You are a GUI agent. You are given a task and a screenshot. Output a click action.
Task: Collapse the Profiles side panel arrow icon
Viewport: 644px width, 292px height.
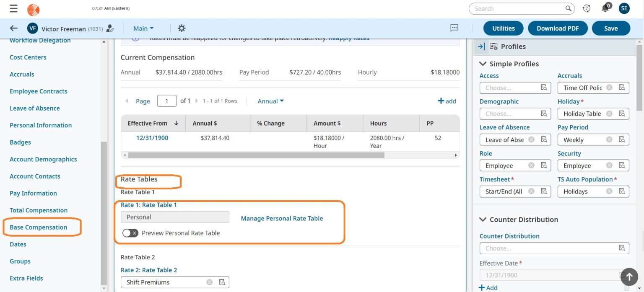(481, 47)
